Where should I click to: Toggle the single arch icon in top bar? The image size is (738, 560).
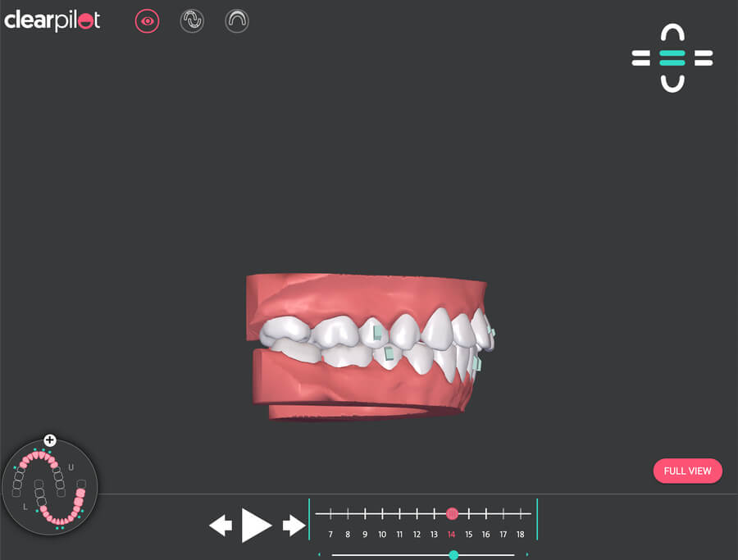237,21
